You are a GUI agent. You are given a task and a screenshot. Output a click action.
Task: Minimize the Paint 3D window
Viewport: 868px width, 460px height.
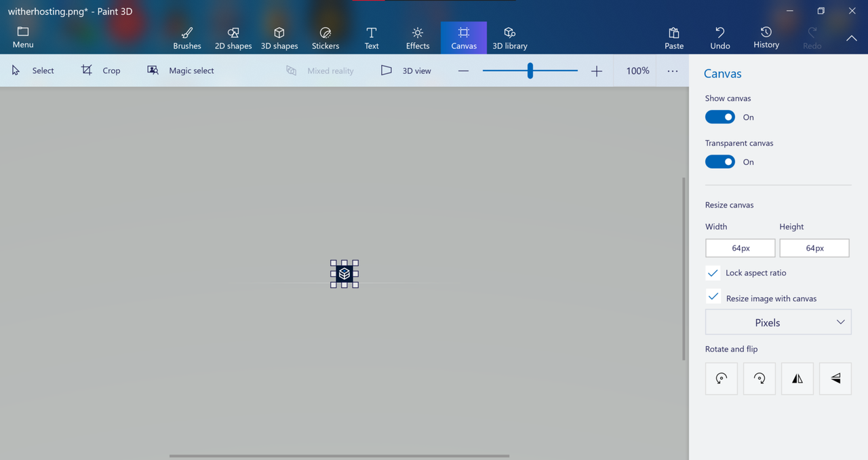point(789,11)
